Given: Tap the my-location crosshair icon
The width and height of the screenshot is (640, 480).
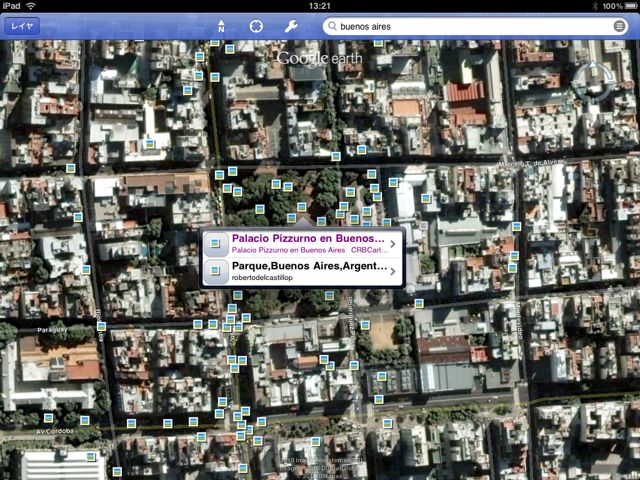Looking at the screenshot, I should click(x=256, y=26).
